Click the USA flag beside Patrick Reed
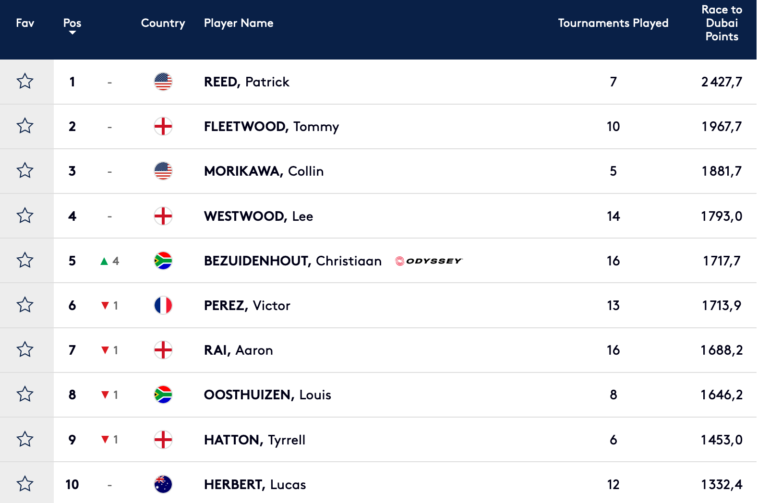Image resolution: width=770 pixels, height=503 pixels. pos(163,82)
